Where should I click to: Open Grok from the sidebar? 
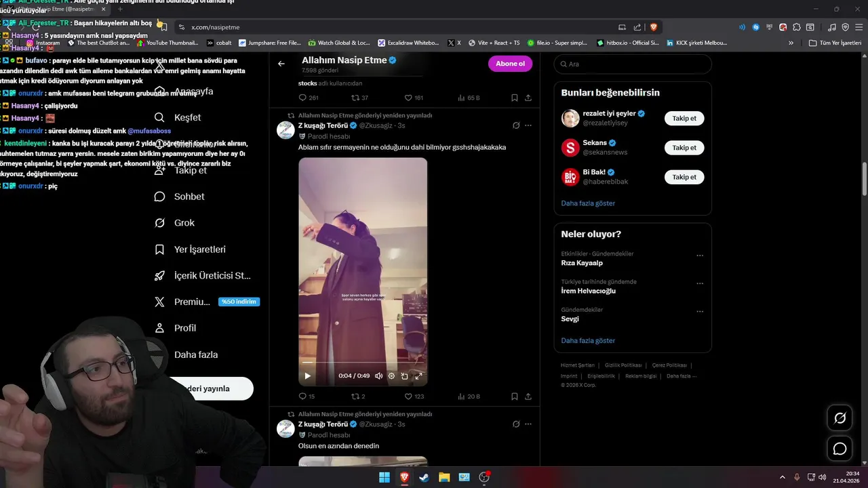[176, 223]
